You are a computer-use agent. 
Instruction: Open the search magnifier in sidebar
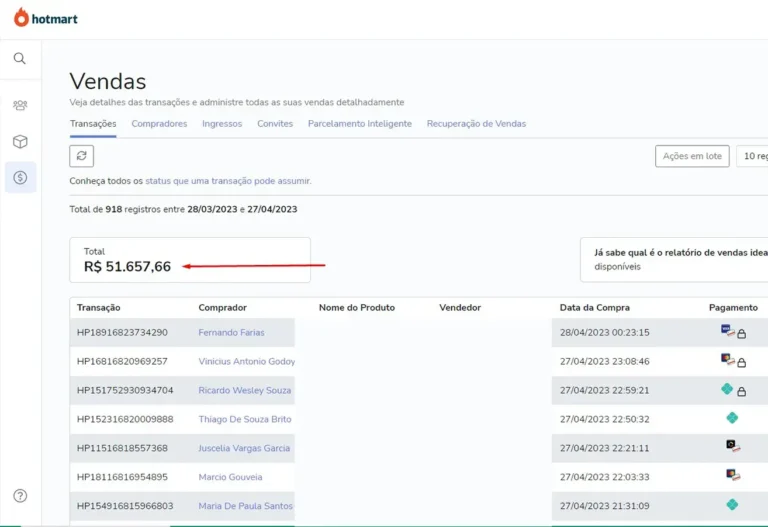(x=20, y=59)
